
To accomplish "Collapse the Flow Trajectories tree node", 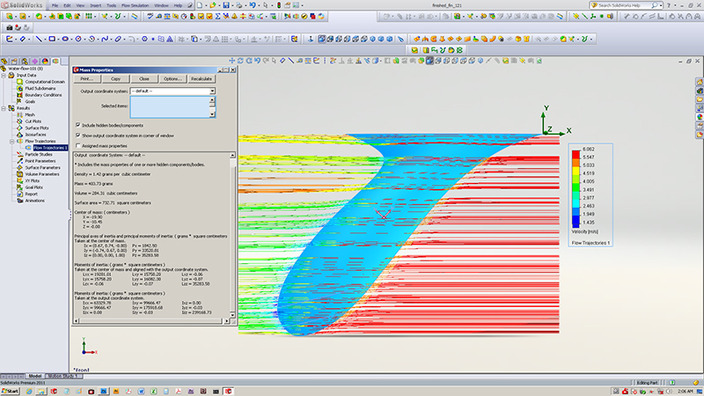I will coord(12,141).
